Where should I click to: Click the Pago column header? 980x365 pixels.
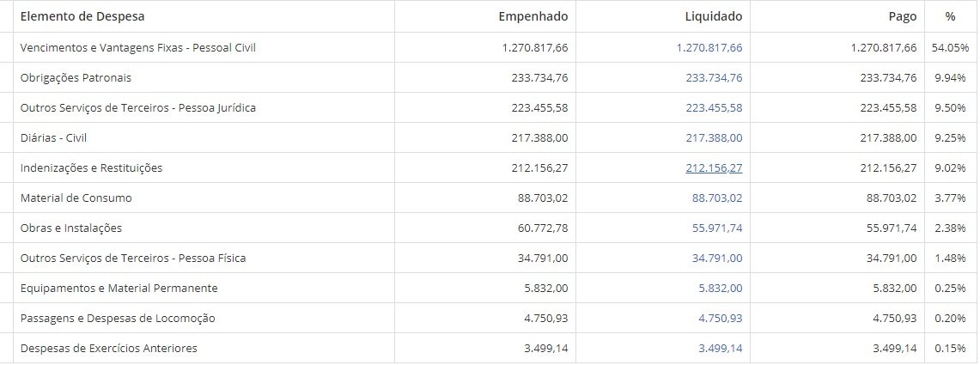pos(903,16)
